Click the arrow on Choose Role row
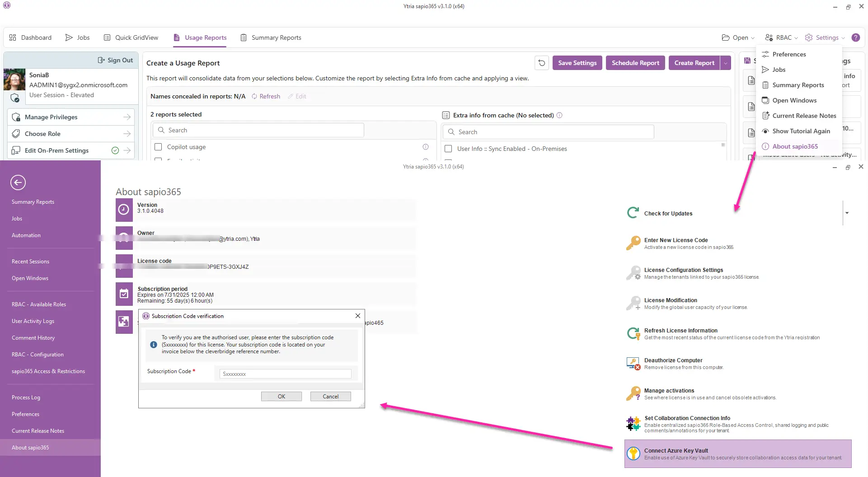The height and width of the screenshot is (477, 868). 127,134
